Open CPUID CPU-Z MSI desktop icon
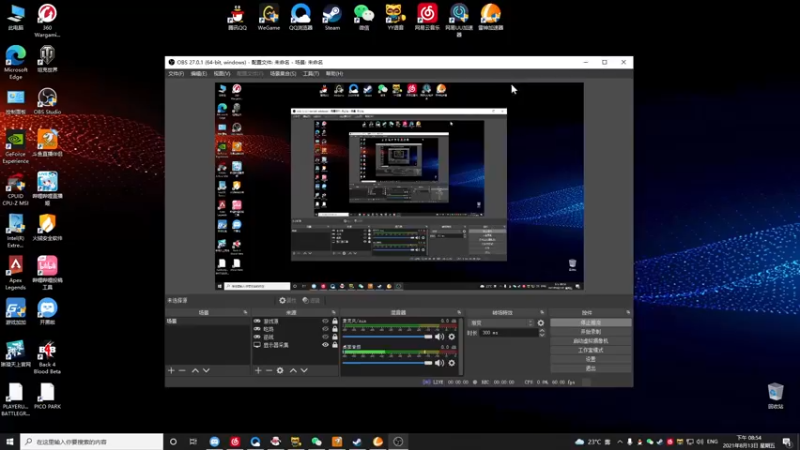The width and height of the screenshot is (800, 450). click(16, 189)
